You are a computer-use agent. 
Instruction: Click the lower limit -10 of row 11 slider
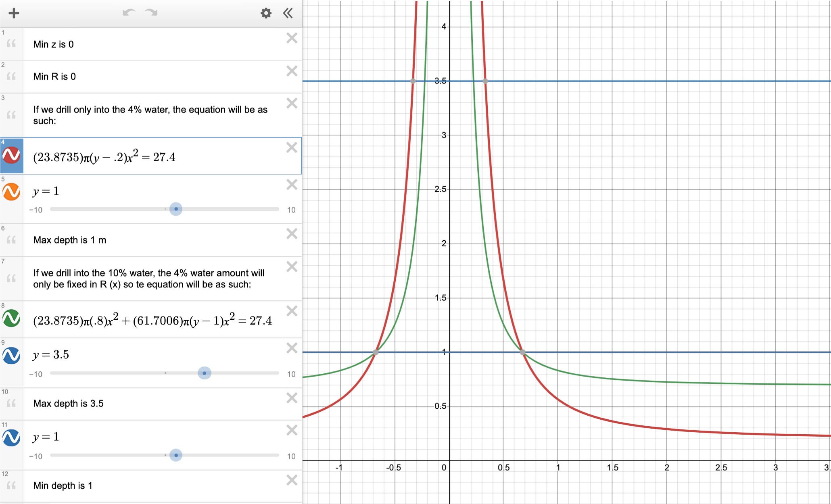click(x=35, y=456)
